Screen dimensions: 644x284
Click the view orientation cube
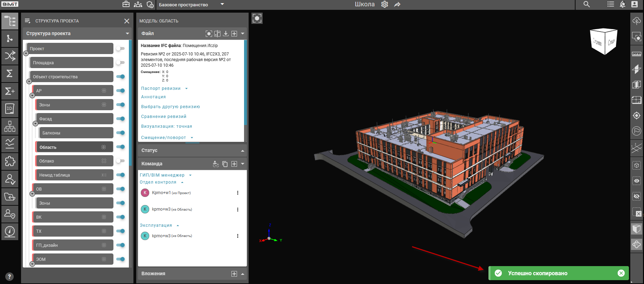604,42
